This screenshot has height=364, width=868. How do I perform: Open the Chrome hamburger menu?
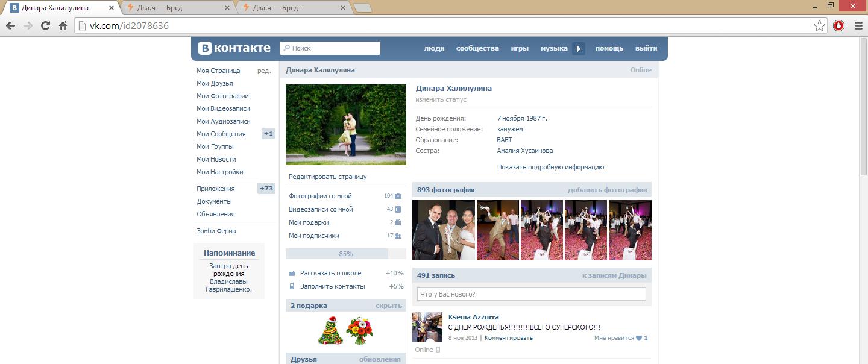858,26
